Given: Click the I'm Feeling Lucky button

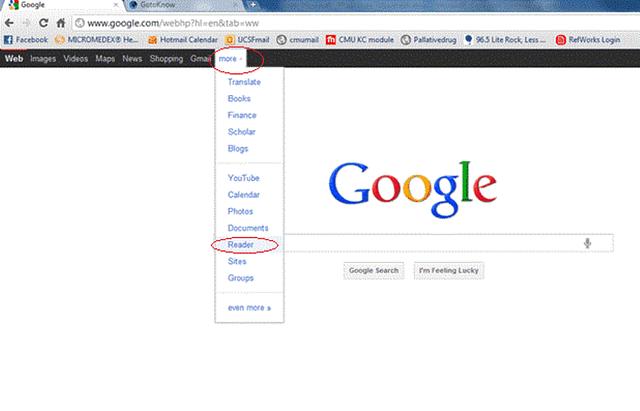Looking at the screenshot, I should [449, 271].
